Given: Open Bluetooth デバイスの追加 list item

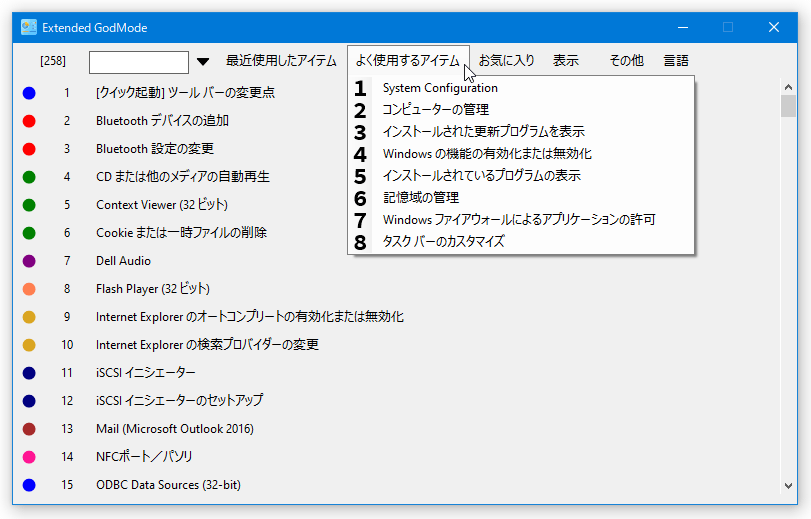Looking at the screenshot, I should (162, 121).
